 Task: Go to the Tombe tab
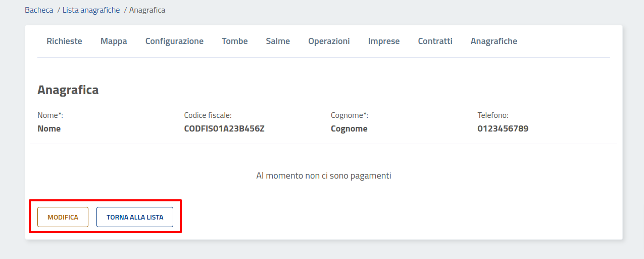[234, 41]
